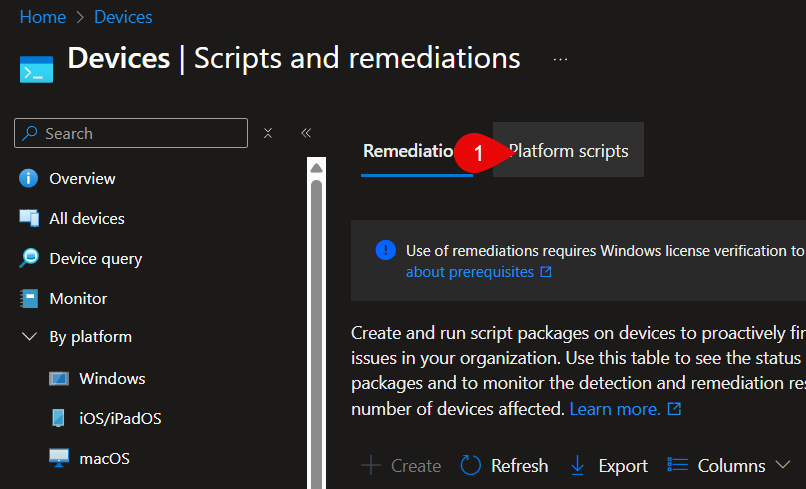806x489 pixels.
Task: Collapse the sidebar with double chevron
Action: [306, 133]
